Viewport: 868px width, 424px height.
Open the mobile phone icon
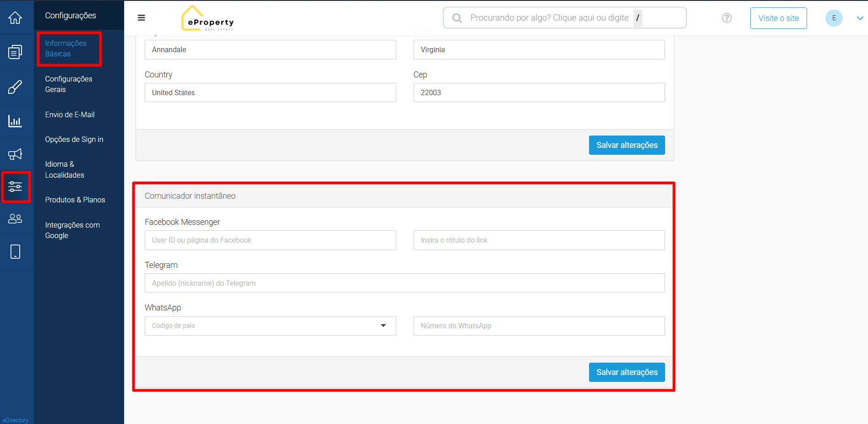(15, 251)
